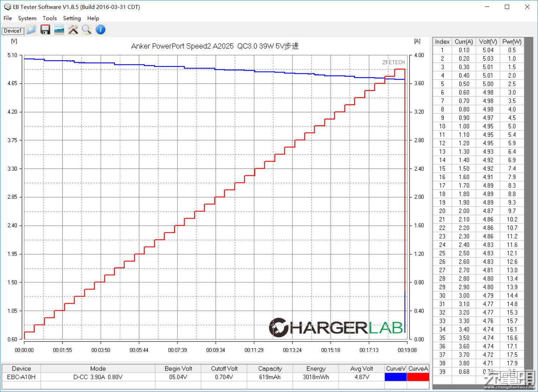Click the Volt(V) column header

click(488, 42)
